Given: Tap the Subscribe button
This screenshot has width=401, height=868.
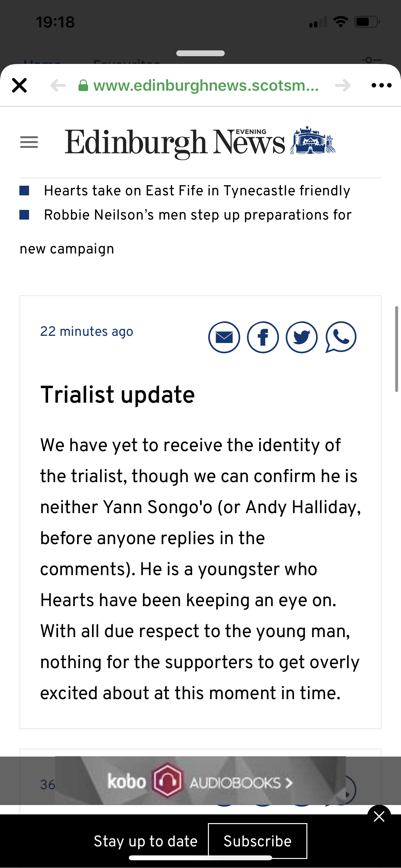Looking at the screenshot, I should click(257, 841).
